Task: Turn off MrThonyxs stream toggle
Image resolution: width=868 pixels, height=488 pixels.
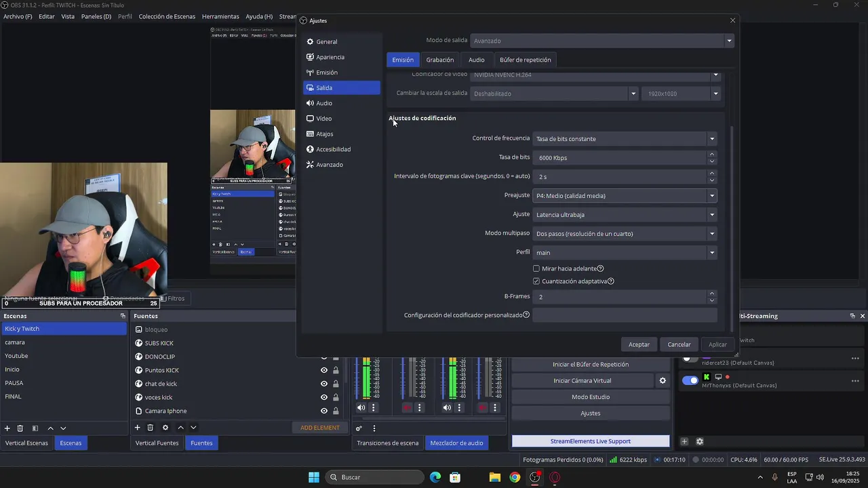Action: [690, 380]
